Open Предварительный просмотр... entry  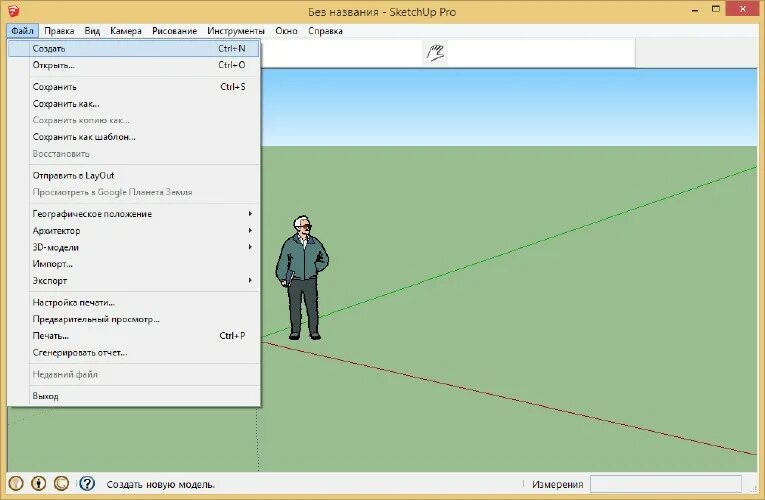134,319
